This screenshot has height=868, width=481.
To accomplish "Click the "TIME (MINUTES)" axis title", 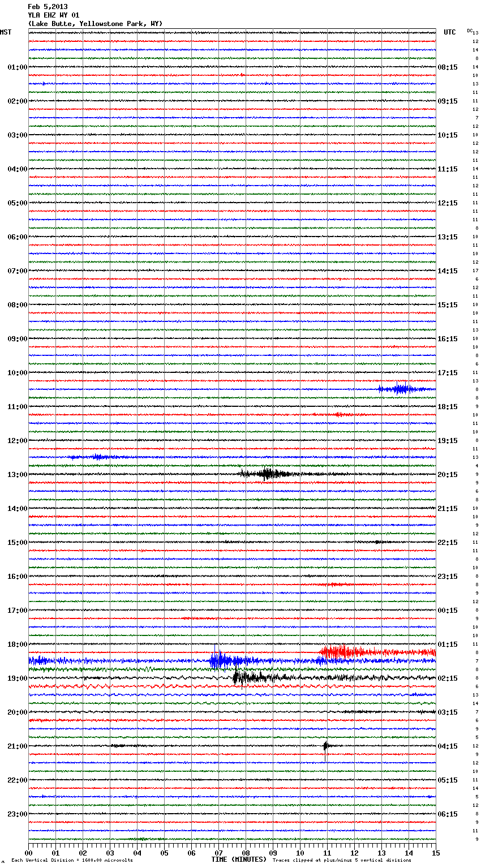I will point(239,860).
